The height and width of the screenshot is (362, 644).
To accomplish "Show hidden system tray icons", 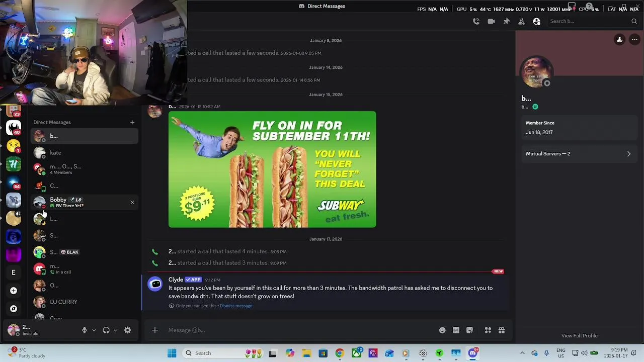I will (x=522, y=353).
